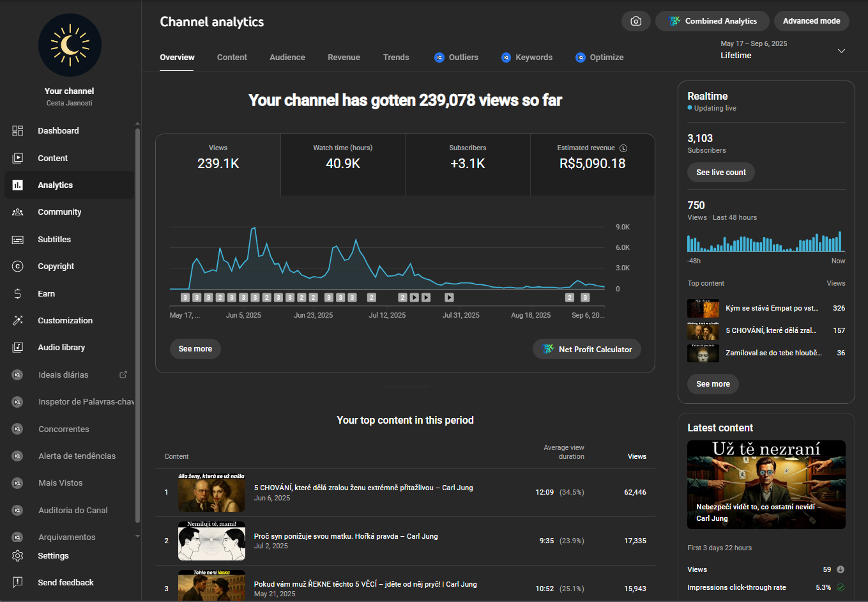Click the camera screenshot icon
This screenshot has height=602, width=868.
(x=636, y=21)
